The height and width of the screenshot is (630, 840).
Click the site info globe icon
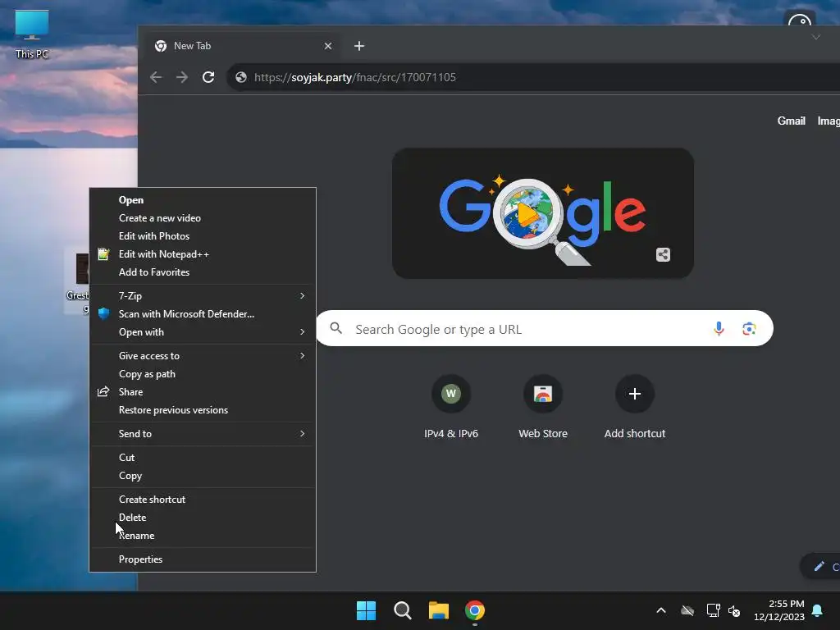click(x=241, y=77)
